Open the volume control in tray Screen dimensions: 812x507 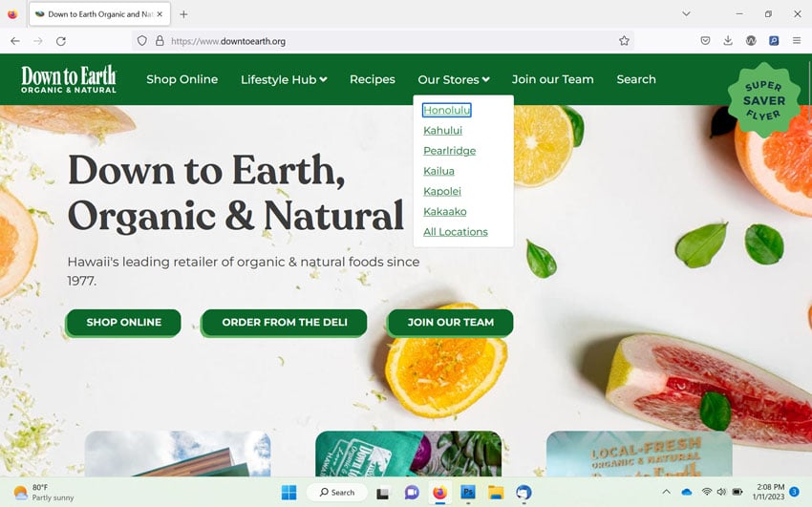point(721,492)
